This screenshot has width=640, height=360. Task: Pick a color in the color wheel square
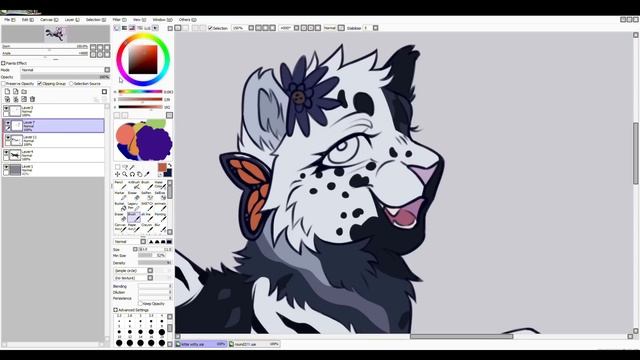click(x=143, y=59)
